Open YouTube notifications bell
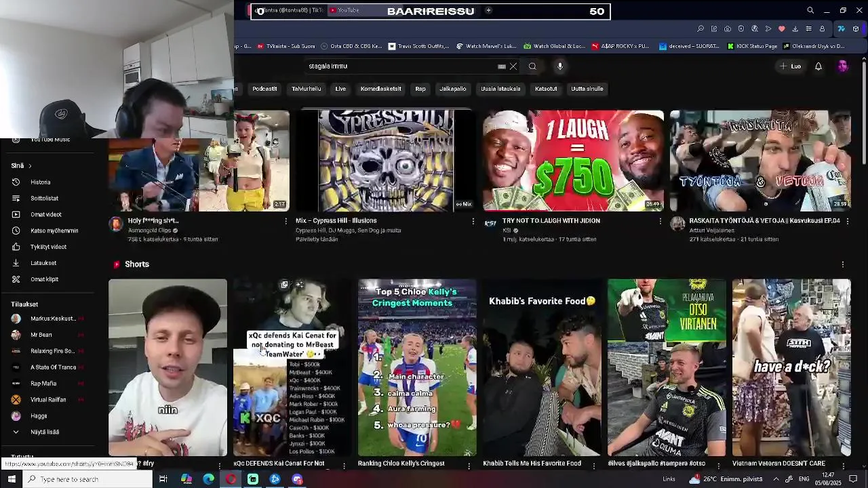868x488 pixels. [x=818, y=66]
